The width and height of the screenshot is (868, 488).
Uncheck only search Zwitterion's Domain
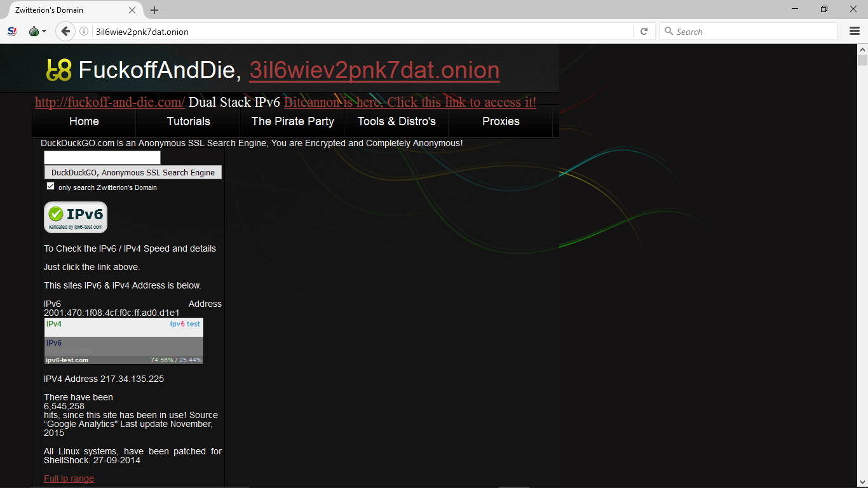coord(51,187)
